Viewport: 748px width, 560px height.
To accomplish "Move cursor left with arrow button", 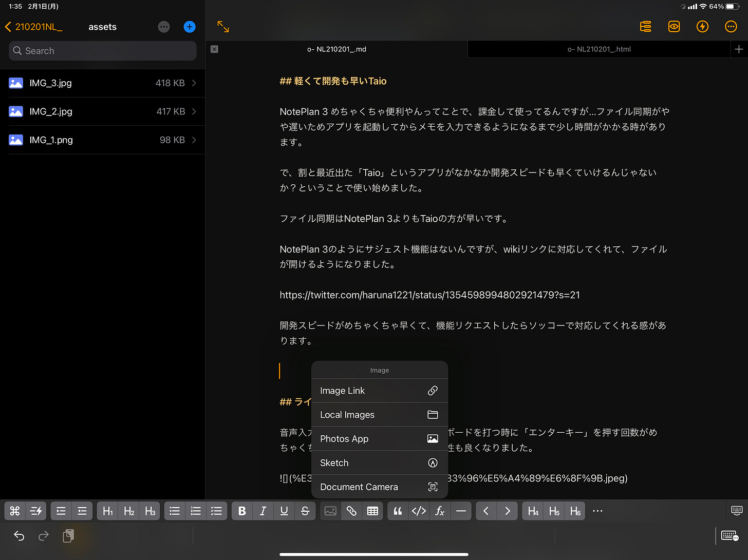I will click(x=486, y=511).
